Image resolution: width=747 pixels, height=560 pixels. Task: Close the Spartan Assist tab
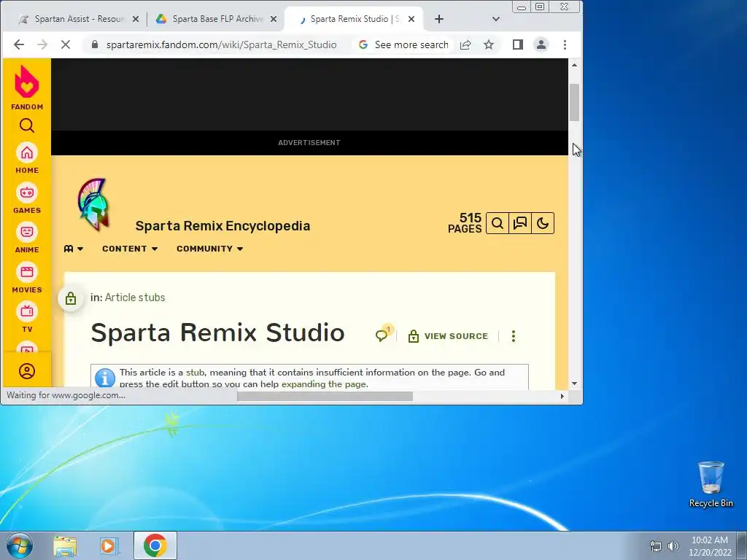click(135, 19)
